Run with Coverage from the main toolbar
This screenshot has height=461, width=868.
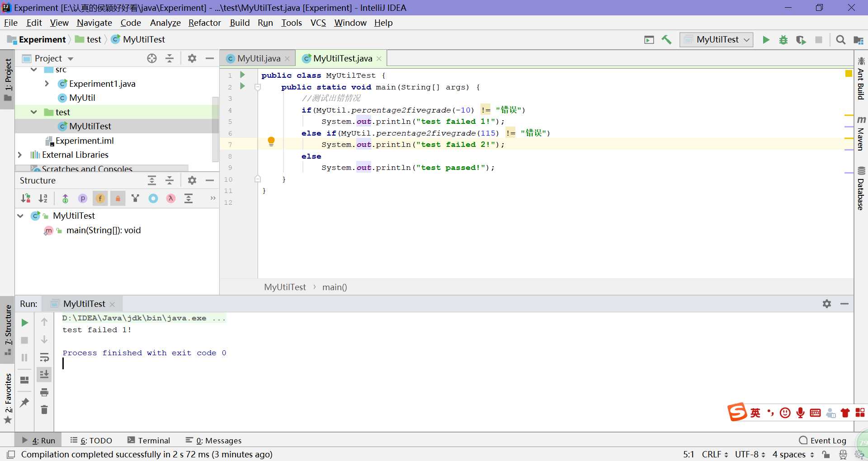pos(801,40)
